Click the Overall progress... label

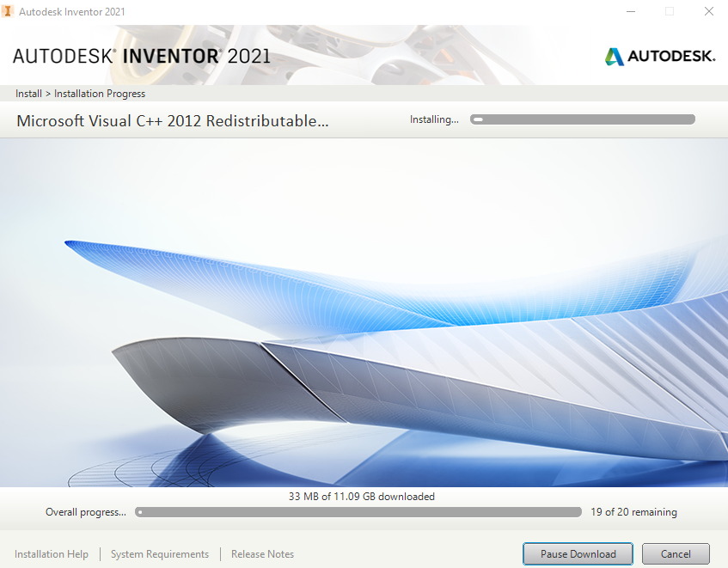tap(85, 511)
